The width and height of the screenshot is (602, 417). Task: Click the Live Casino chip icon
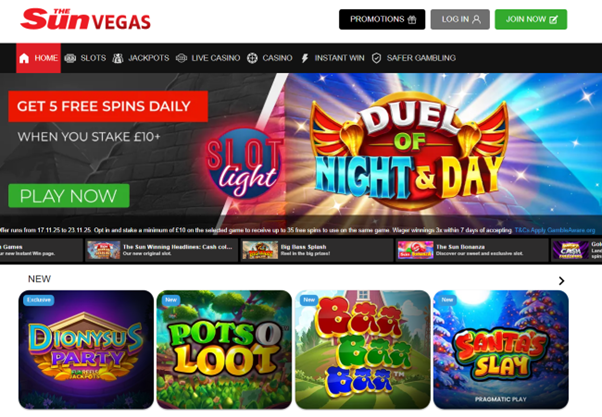[181, 58]
